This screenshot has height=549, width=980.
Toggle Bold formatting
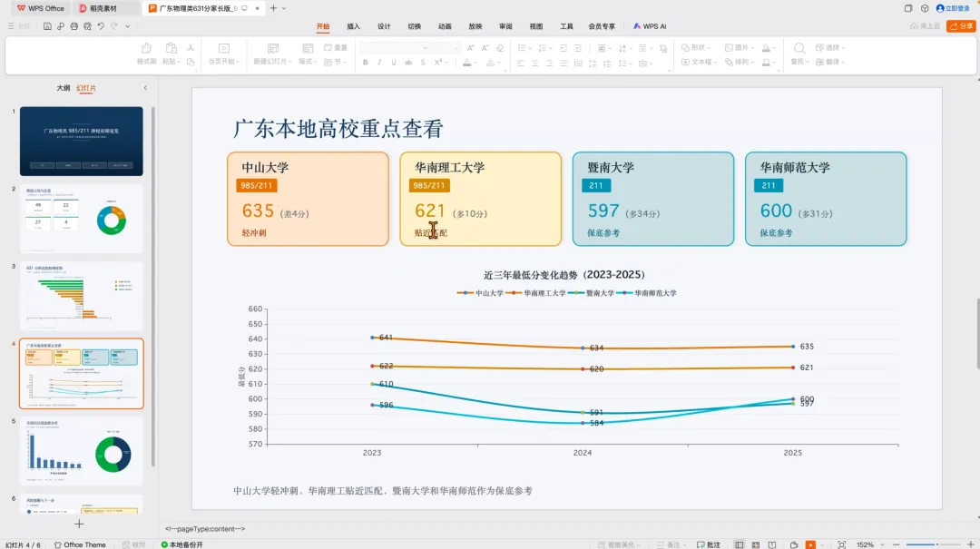tap(366, 63)
